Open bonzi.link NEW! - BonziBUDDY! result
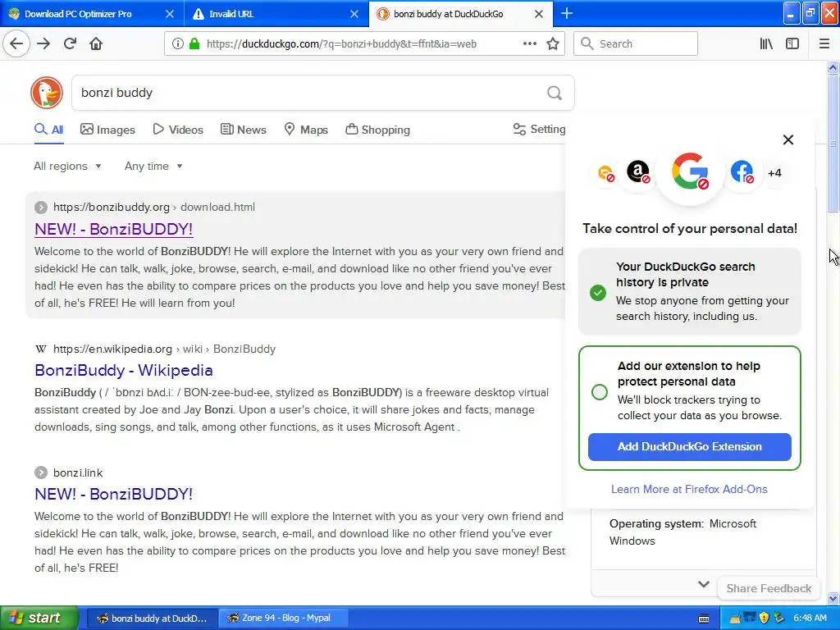Screen dimensions: 840x630 pos(113,494)
